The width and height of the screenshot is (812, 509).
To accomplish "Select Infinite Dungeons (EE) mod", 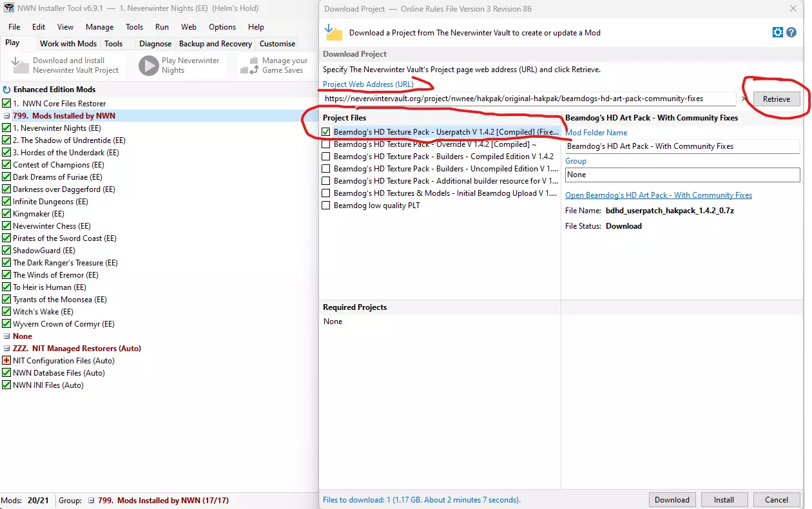I will pos(50,202).
